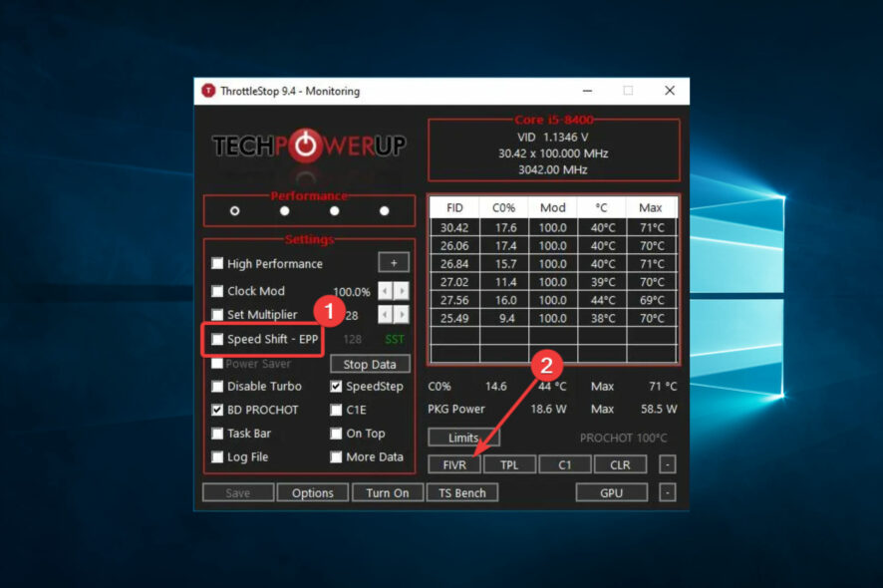Click the TechPowerUp logo
883x588 pixels.
[309, 147]
